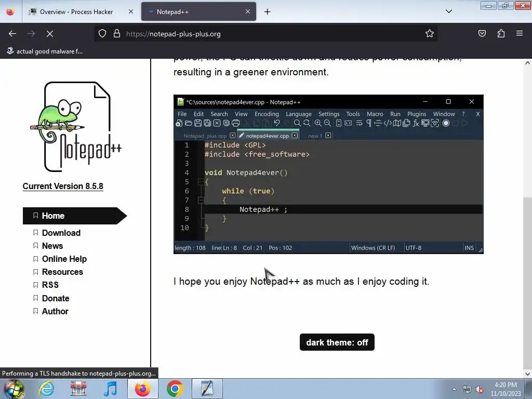Close the Process Hacker browser tab
The height and width of the screenshot is (399, 532).
click(131, 11)
